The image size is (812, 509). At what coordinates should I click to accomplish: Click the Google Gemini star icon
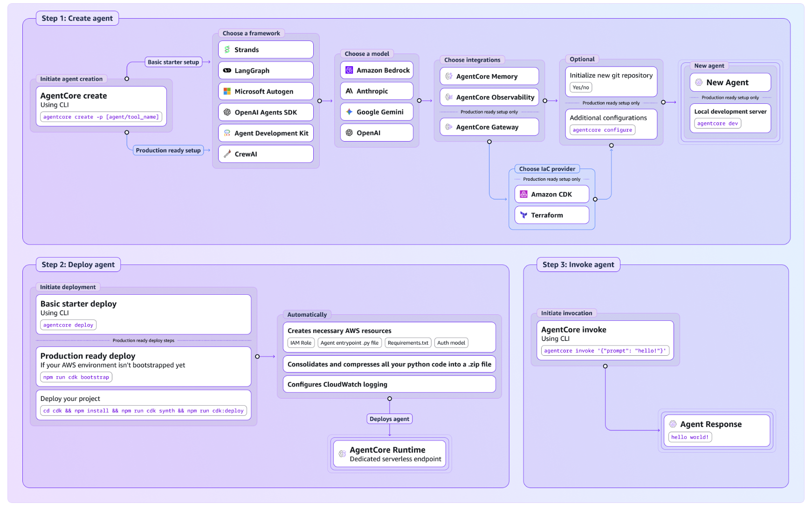(x=349, y=112)
